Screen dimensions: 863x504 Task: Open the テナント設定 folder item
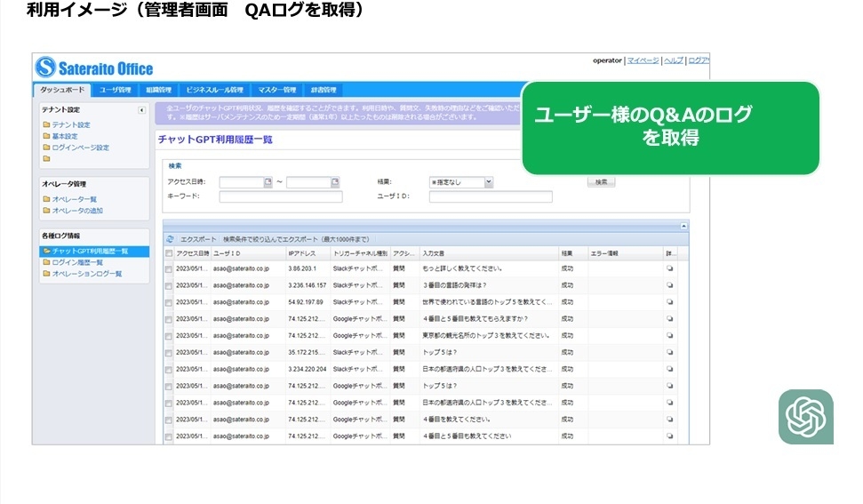tap(69, 125)
